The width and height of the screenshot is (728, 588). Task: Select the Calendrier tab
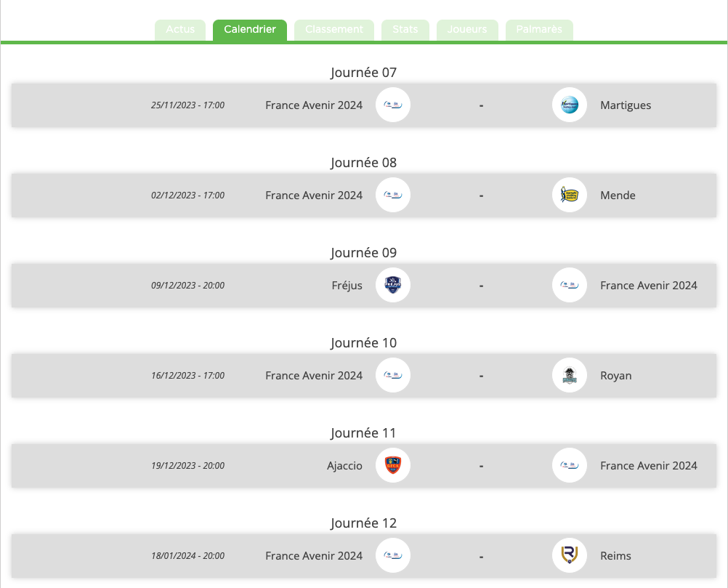250,30
